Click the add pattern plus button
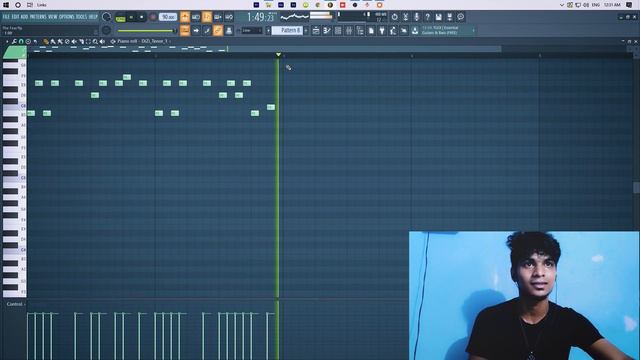The image size is (640, 360). (x=307, y=31)
